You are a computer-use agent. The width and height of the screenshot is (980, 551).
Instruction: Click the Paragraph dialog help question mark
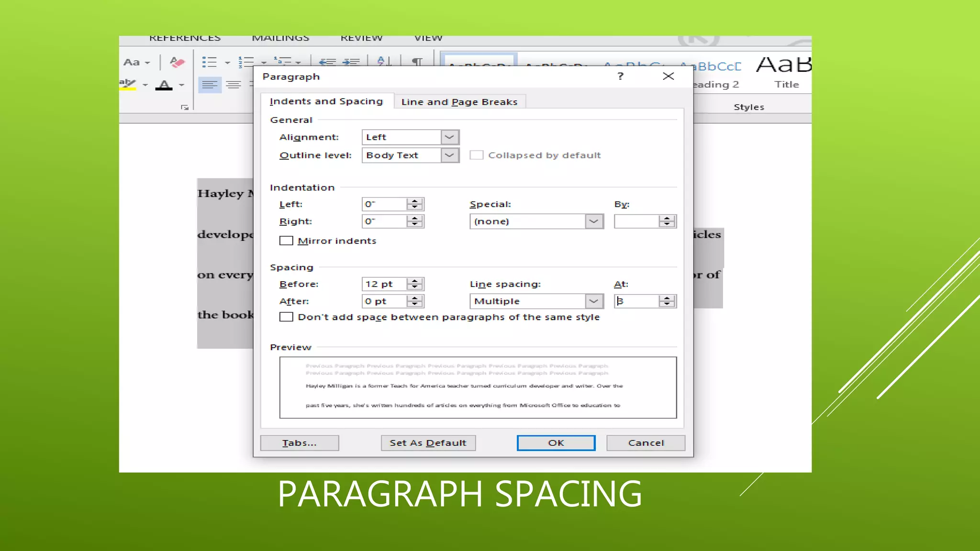[621, 76]
